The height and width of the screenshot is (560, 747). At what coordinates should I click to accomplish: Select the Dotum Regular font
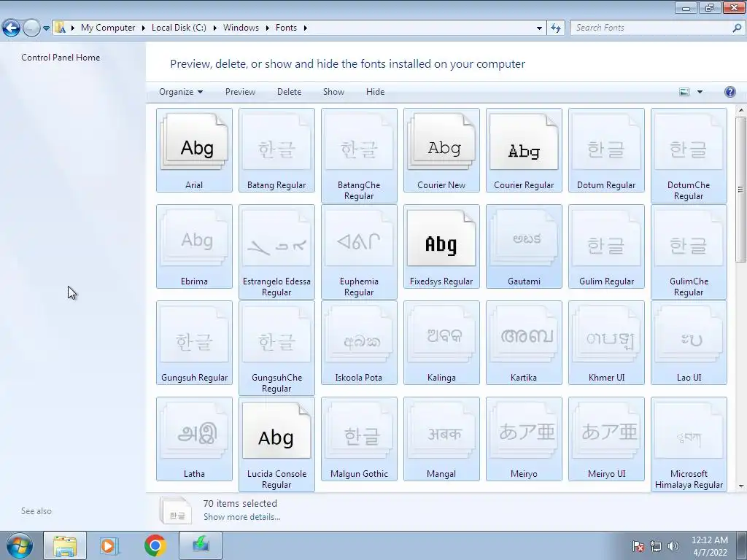pos(606,150)
